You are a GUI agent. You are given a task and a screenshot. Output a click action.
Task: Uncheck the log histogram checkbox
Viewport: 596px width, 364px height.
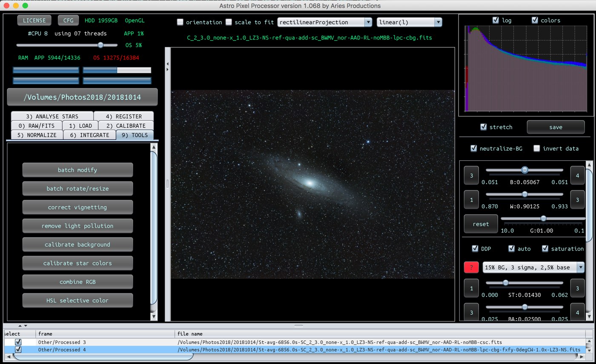496,20
